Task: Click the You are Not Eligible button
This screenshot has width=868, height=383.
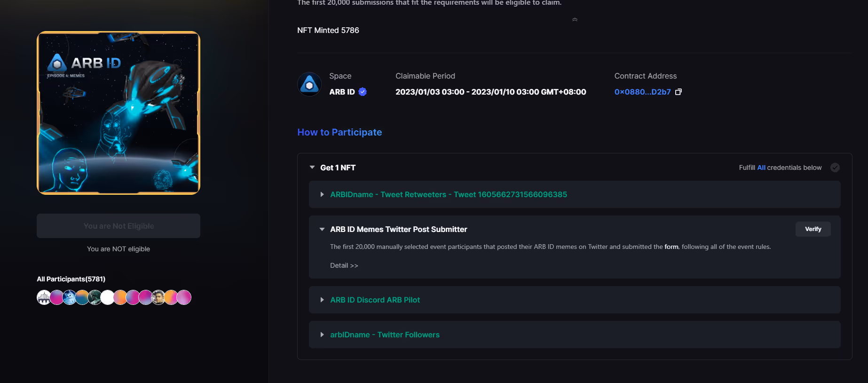Action: pyautogui.click(x=118, y=226)
